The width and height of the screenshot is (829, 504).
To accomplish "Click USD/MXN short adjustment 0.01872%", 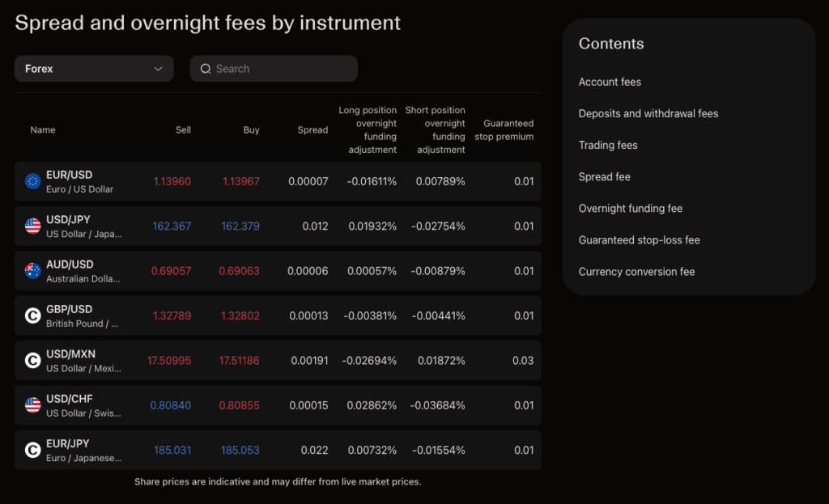I will point(441,361).
